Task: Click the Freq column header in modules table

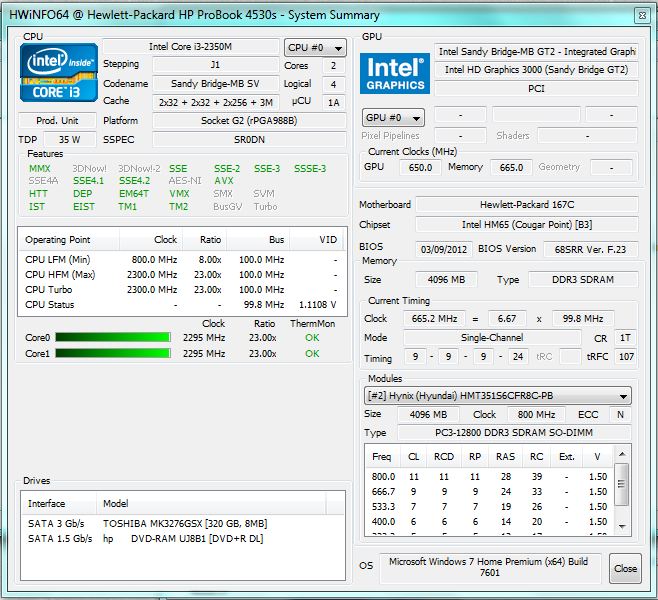Action: click(381, 457)
